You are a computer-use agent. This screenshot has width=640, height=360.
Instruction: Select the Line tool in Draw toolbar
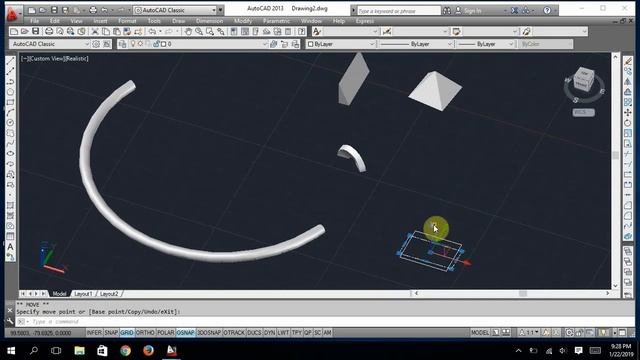pos(11,61)
